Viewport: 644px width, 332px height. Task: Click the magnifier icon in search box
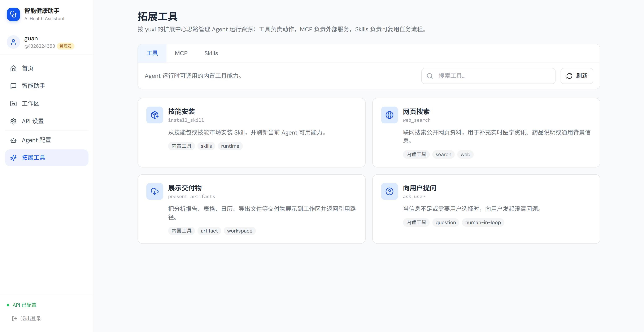point(430,76)
